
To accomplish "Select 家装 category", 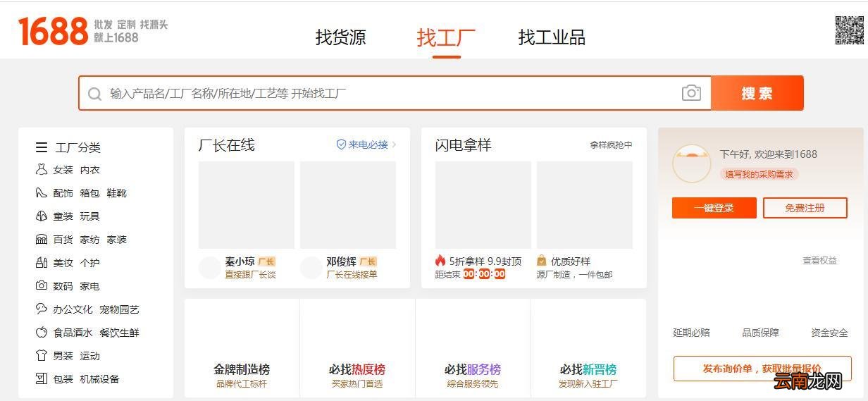I will pos(117,240).
